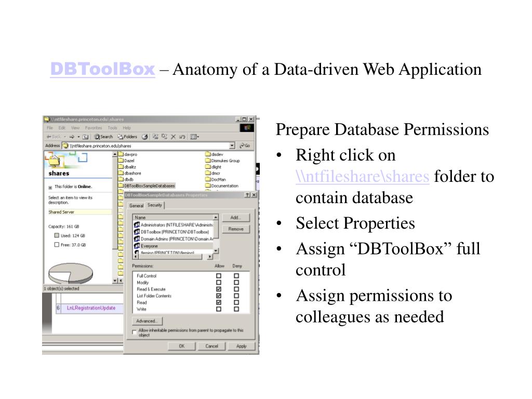Click the Remove button

pos(236,229)
